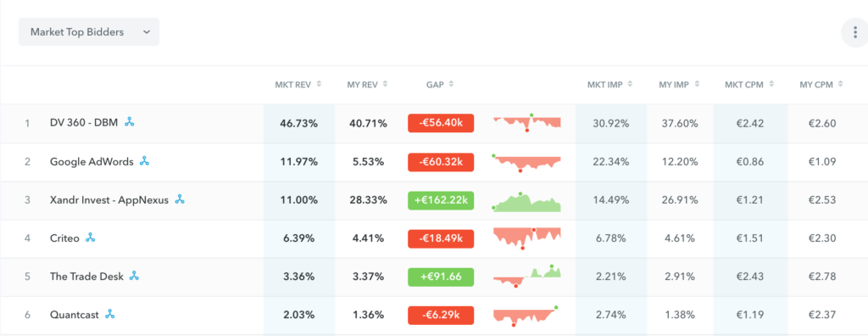Click the network icon beside Quantcast

pyautogui.click(x=109, y=315)
